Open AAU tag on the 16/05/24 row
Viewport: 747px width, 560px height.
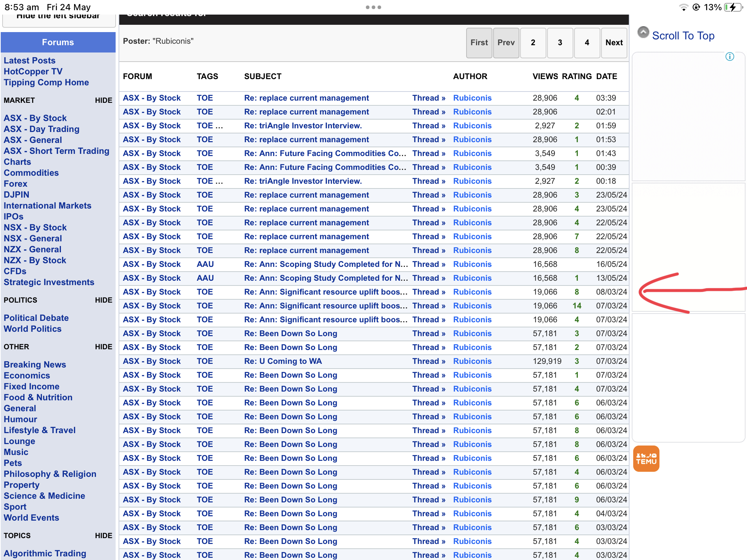tap(205, 264)
